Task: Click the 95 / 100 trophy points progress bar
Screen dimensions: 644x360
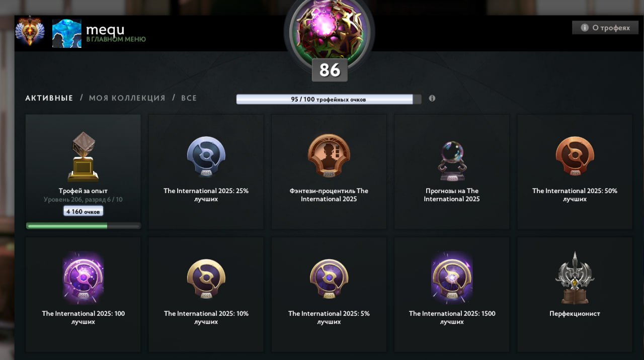Action: (x=329, y=99)
